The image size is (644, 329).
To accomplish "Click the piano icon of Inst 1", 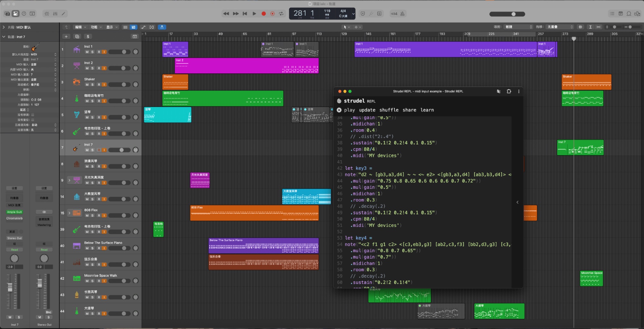I will point(77,50).
